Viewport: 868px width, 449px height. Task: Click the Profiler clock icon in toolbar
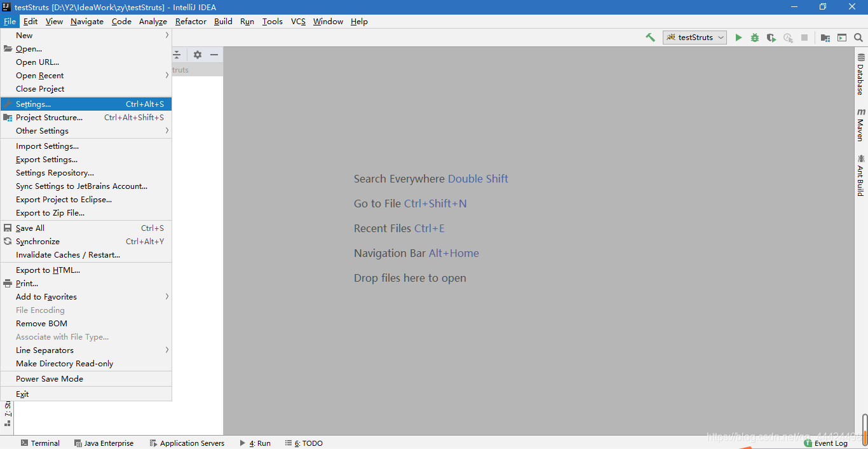coord(788,38)
